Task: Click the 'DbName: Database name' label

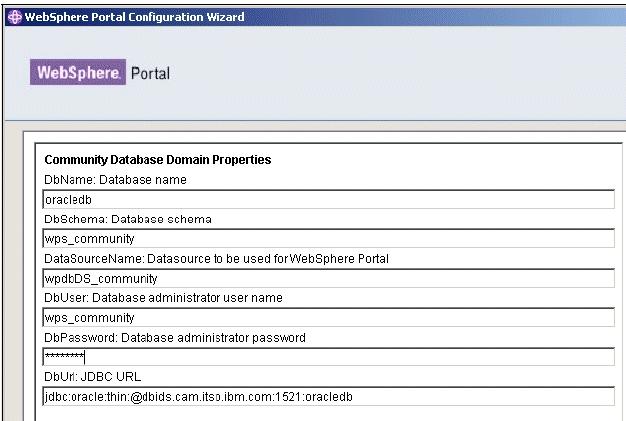Action: tap(115, 180)
